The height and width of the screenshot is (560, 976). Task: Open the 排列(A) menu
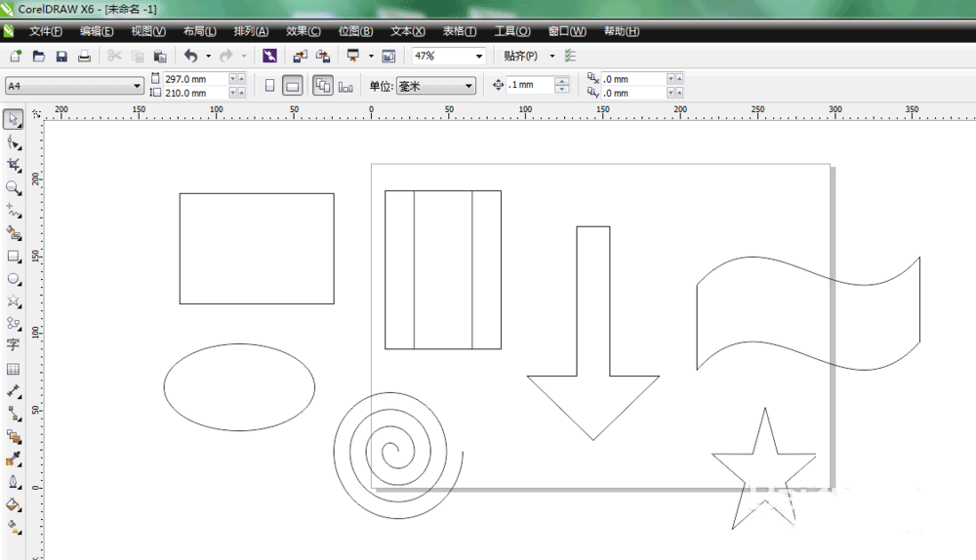(251, 31)
